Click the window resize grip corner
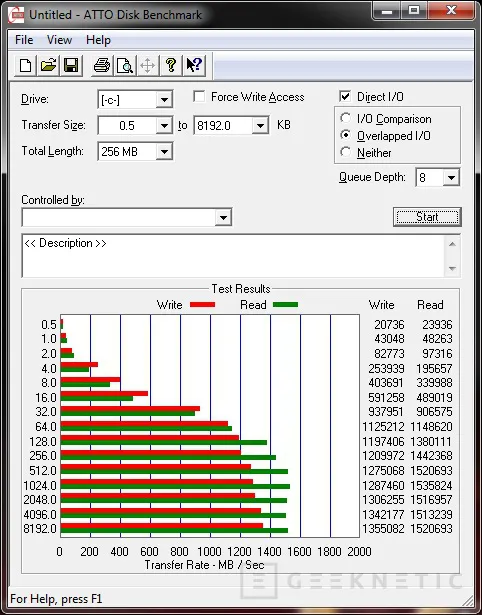Image resolution: width=482 pixels, height=615 pixels. (467, 600)
